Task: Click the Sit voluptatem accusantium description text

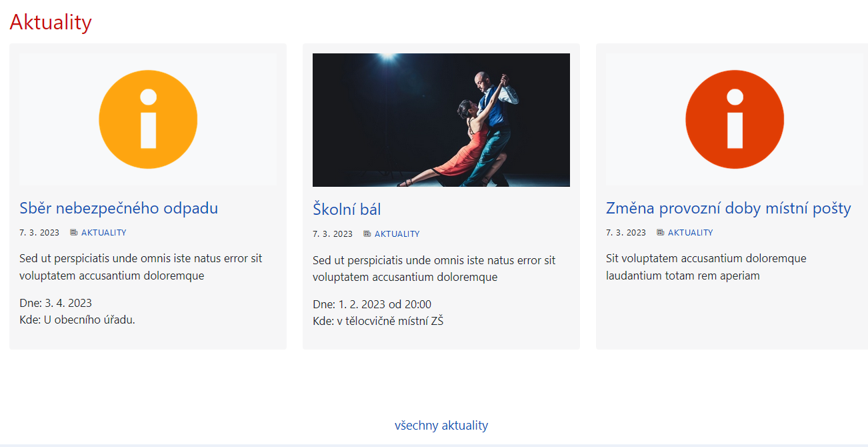Action: [x=706, y=267]
